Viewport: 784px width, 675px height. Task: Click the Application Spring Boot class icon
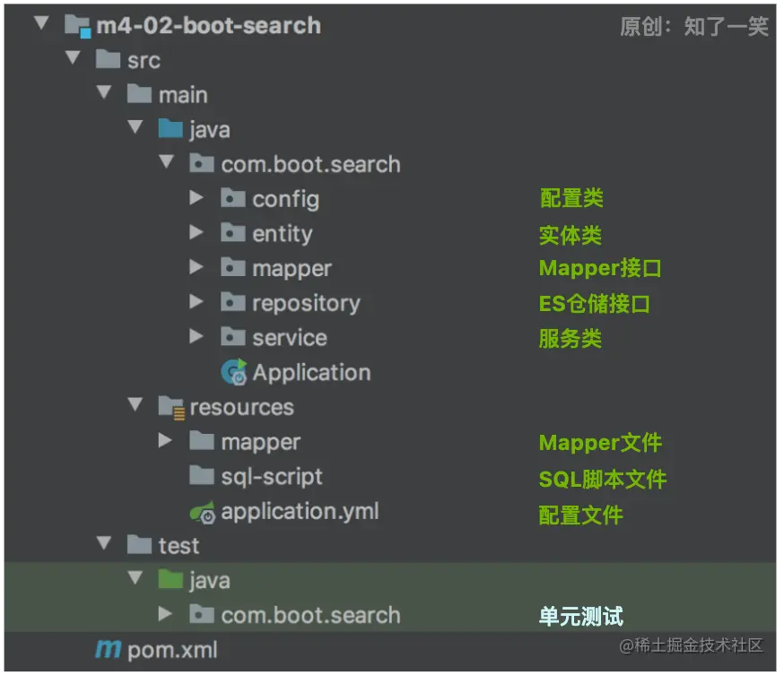(234, 372)
